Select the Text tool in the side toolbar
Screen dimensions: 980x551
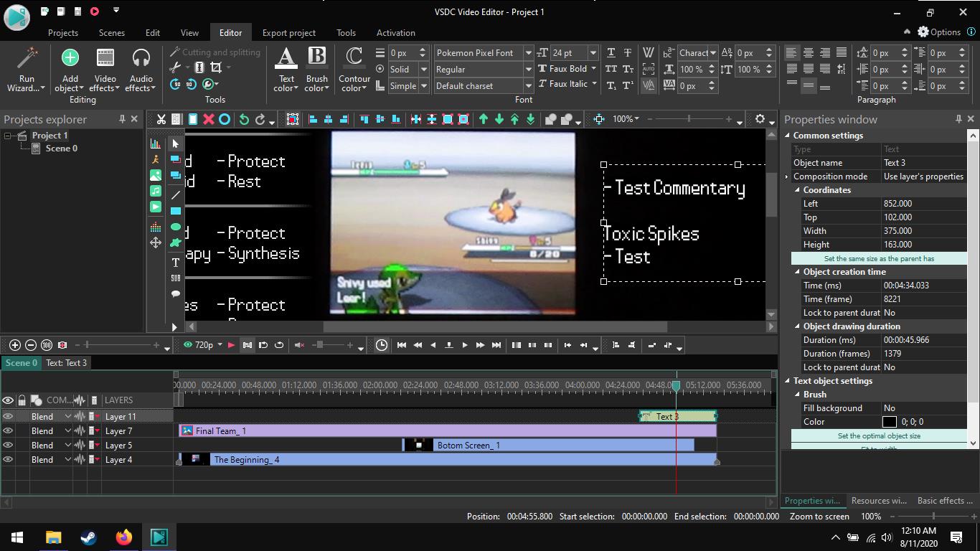pyautogui.click(x=176, y=263)
